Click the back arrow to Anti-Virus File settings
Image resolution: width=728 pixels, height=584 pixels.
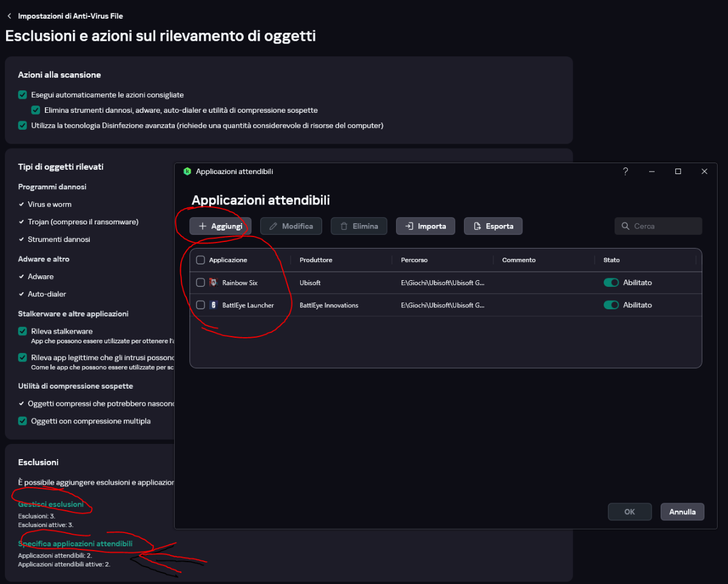[9, 16]
